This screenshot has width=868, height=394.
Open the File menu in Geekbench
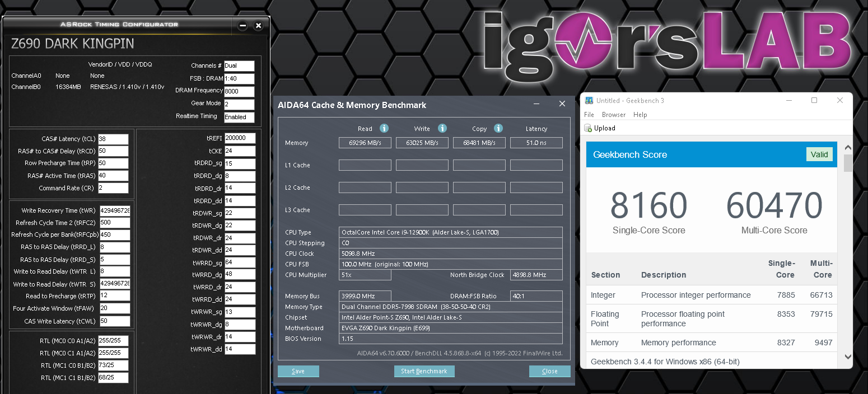click(x=589, y=115)
